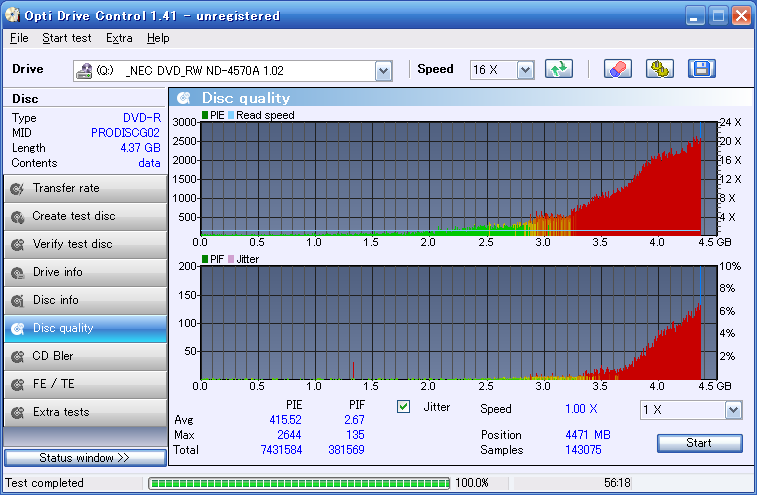Click the Samples value 143075
The image size is (757, 495).
tap(583, 450)
